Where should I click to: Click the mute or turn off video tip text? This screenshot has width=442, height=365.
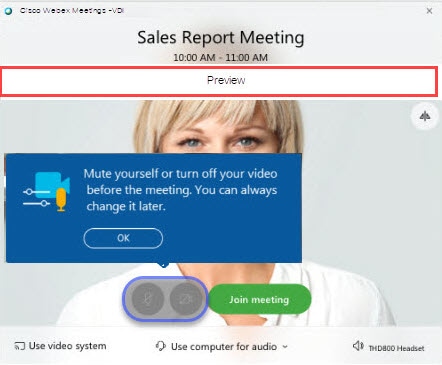[180, 190]
